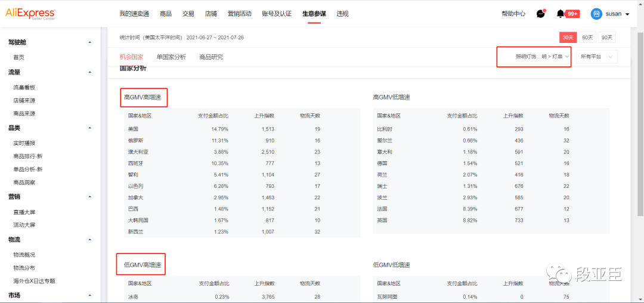Click the 爱尔兰 country row
Viewport: 644px width, 303px height.
[x=491, y=140]
